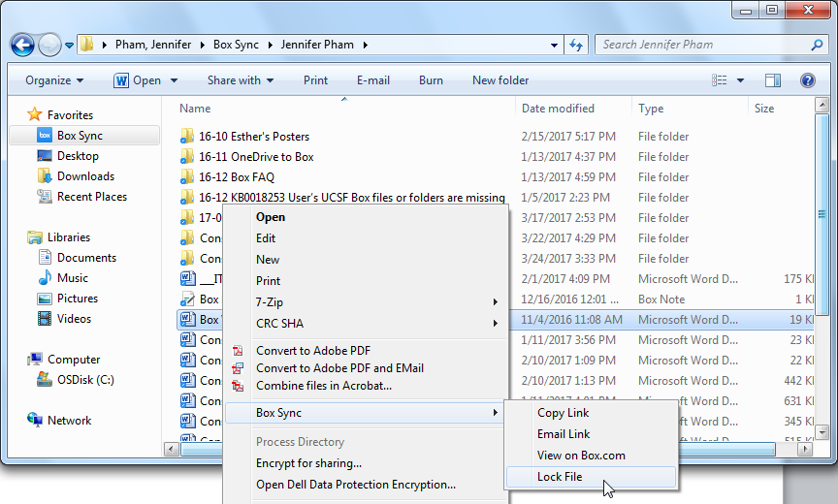Click the Desktop icon in Favorites
The width and height of the screenshot is (838, 504).
tap(45, 156)
